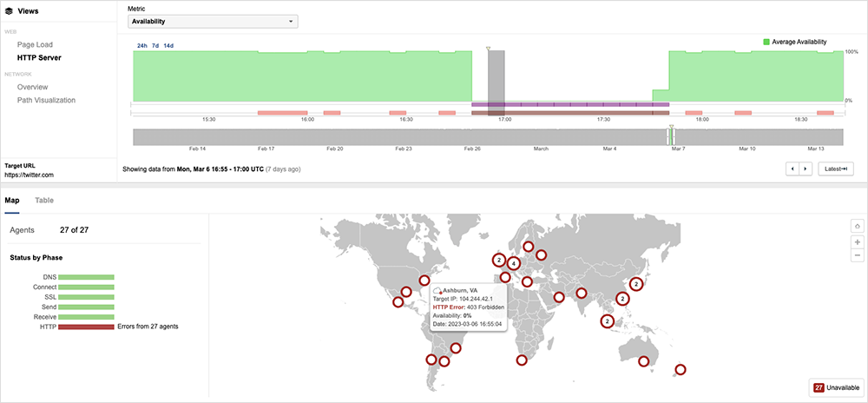The image size is (868, 403).
Task: Step to next time interval
Action: pos(806,168)
